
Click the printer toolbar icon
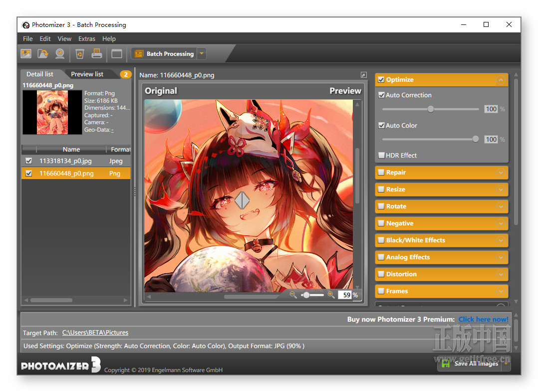tap(97, 53)
